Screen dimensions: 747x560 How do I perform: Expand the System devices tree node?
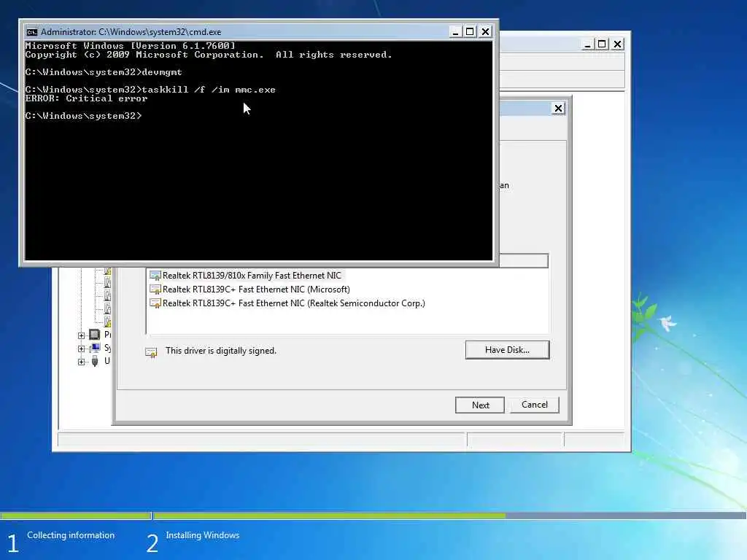[x=82, y=349]
